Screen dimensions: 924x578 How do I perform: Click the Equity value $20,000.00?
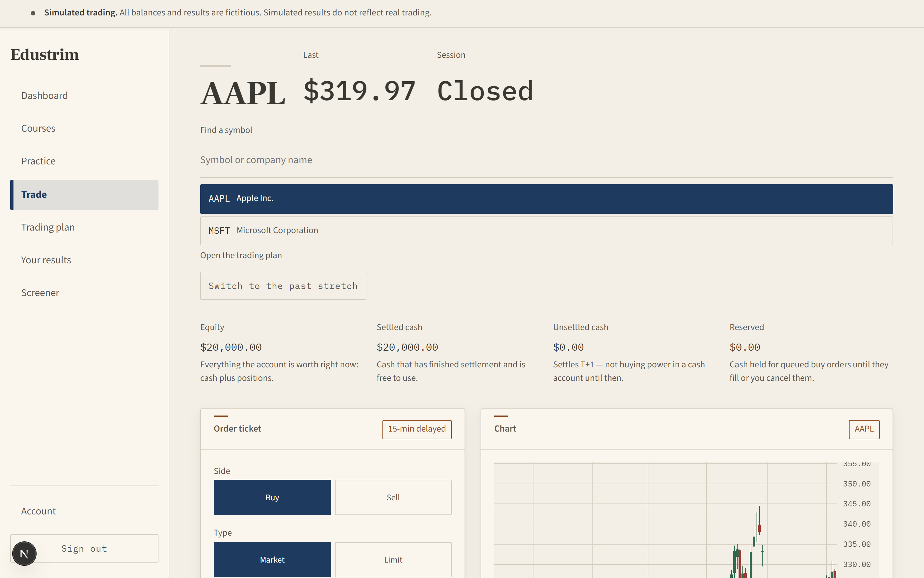(231, 347)
